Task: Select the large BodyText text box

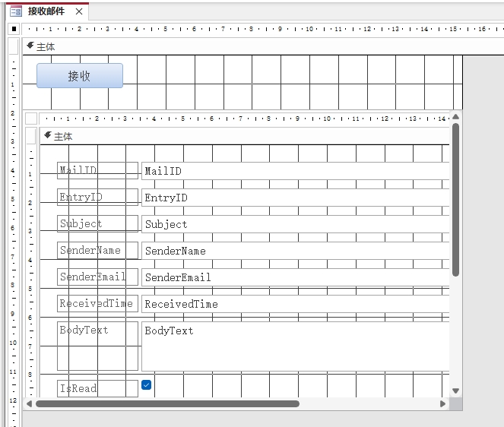Action: tap(296, 346)
